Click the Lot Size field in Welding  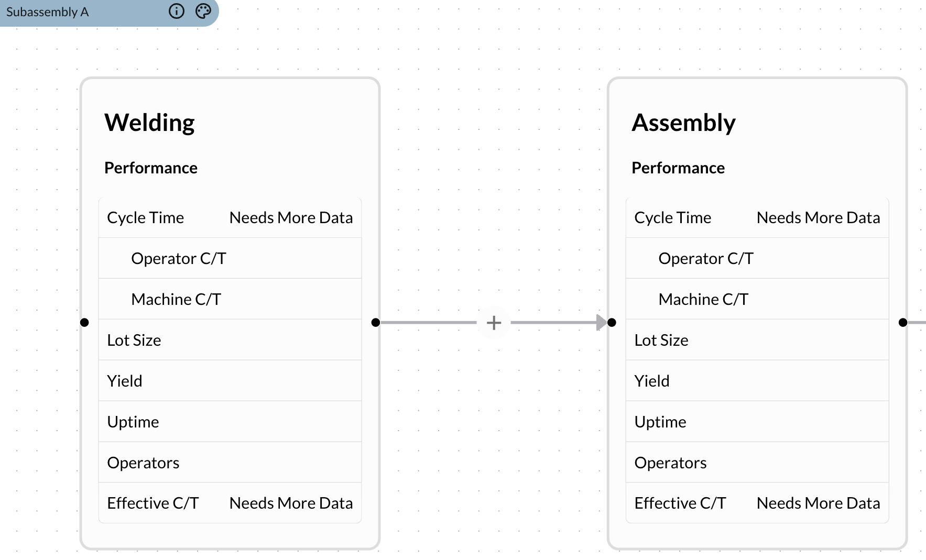(134, 339)
